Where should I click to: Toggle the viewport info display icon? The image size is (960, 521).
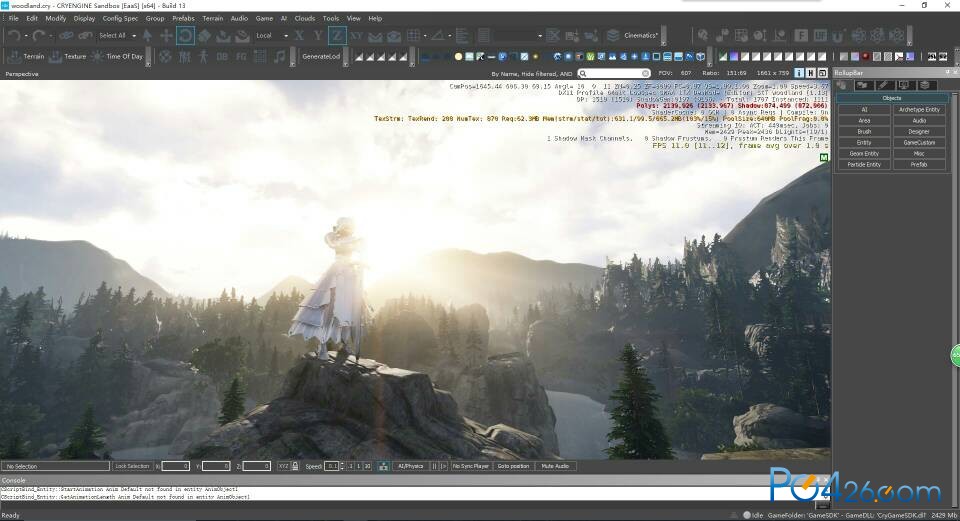coord(799,73)
